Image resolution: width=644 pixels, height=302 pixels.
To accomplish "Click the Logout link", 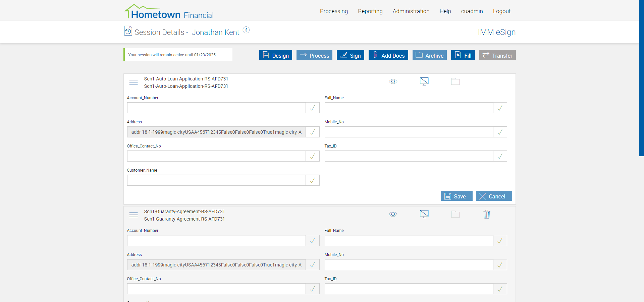I will 502,11.
